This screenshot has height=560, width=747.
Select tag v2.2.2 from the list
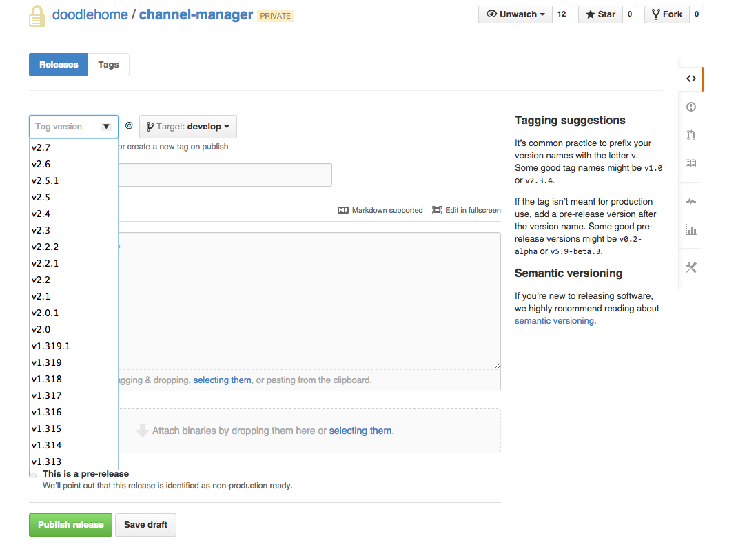pyautogui.click(x=73, y=247)
